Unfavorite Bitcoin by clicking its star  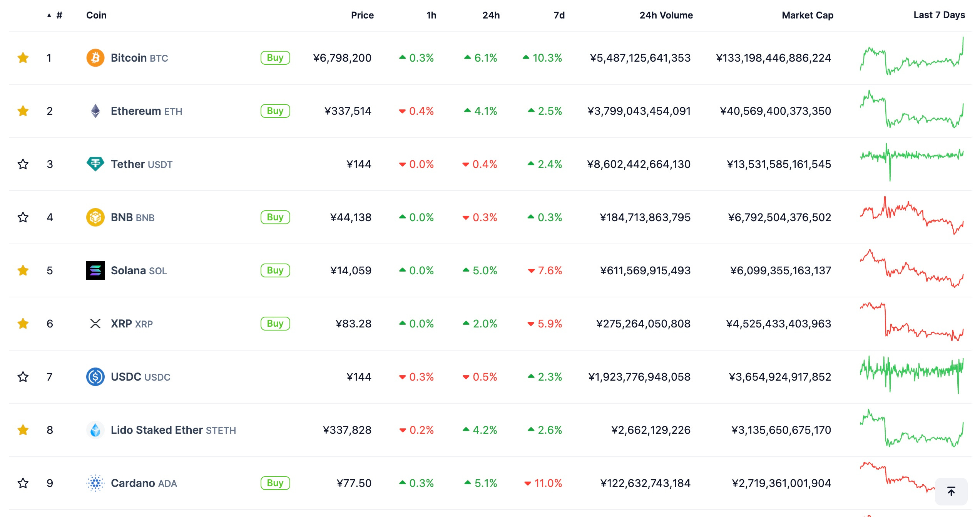click(23, 58)
